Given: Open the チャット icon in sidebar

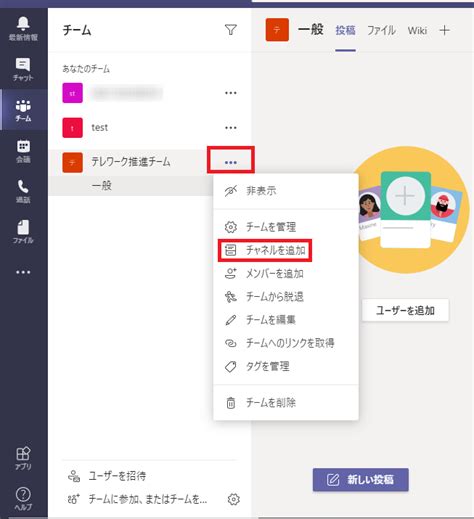Looking at the screenshot, I should click(x=23, y=69).
